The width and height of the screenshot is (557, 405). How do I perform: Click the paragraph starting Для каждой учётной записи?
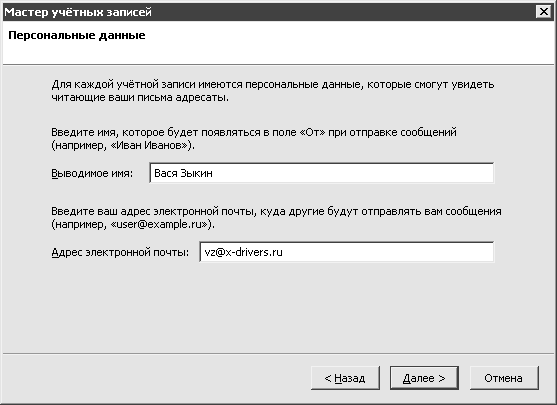[x=273, y=91]
